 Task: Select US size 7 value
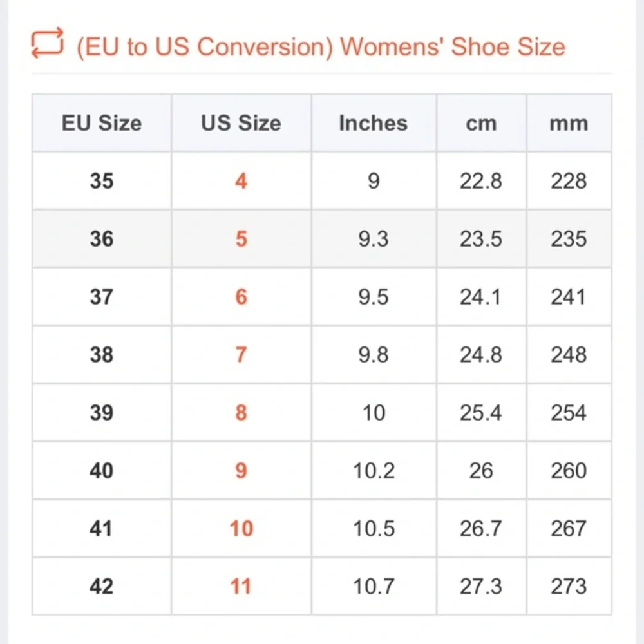(x=241, y=355)
